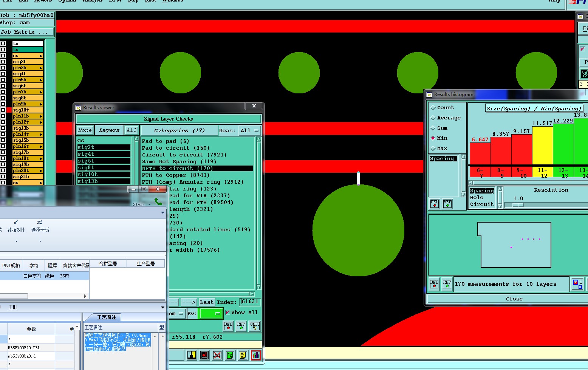Select the Sum radio button

433,128
